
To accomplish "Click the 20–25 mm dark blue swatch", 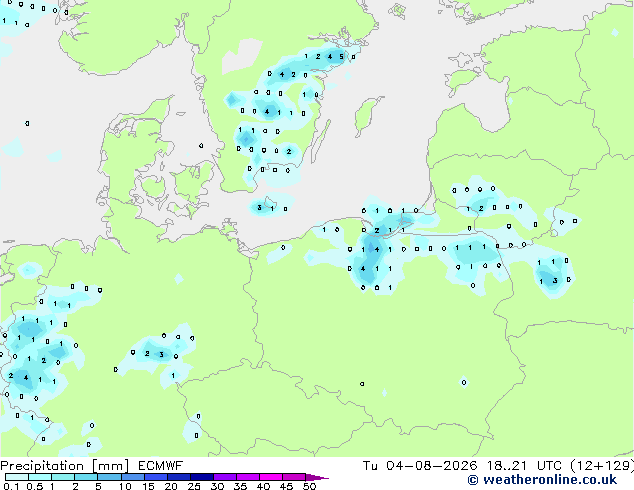I will [178, 477].
